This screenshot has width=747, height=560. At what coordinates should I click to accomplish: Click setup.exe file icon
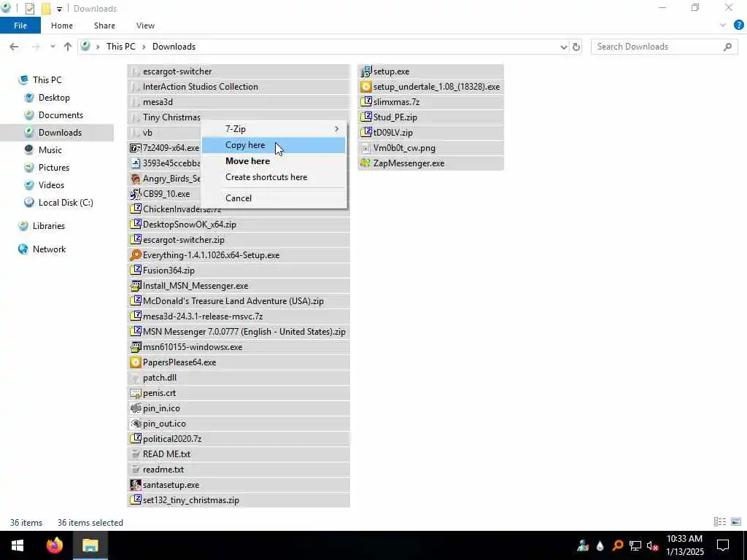pyautogui.click(x=366, y=71)
